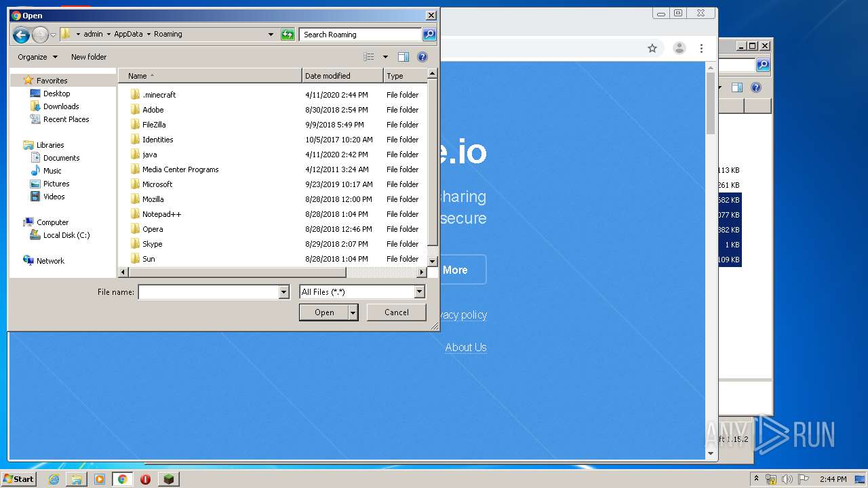Screen dimensions: 868x488
Task: Create a New folder
Action: 89,57
